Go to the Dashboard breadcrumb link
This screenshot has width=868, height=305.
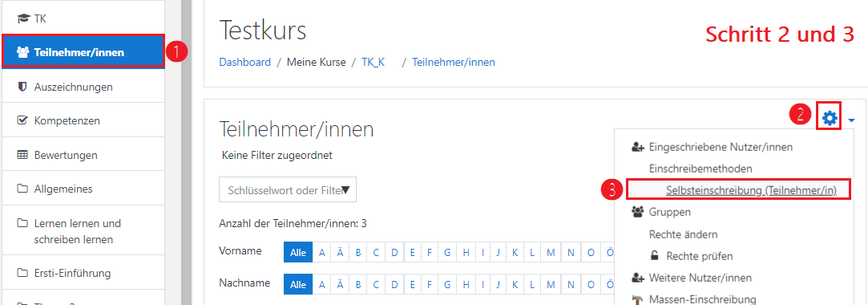(x=245, y=62)
